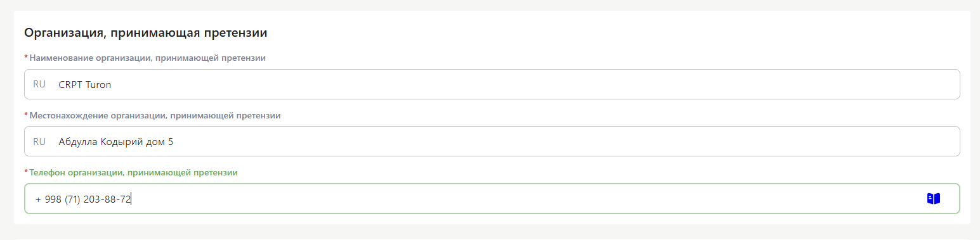
Task: Place cursor on 203-88-72 digits
Action: 107,199
